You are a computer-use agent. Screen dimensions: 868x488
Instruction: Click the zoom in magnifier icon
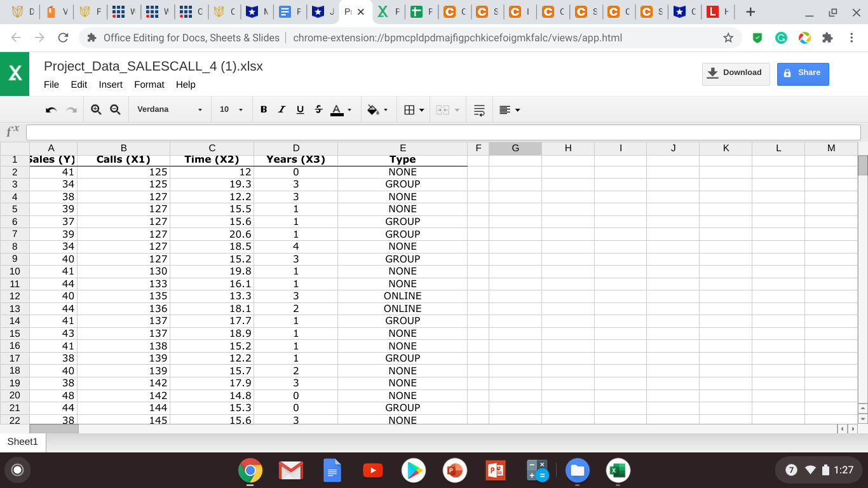tap(96, 109)
